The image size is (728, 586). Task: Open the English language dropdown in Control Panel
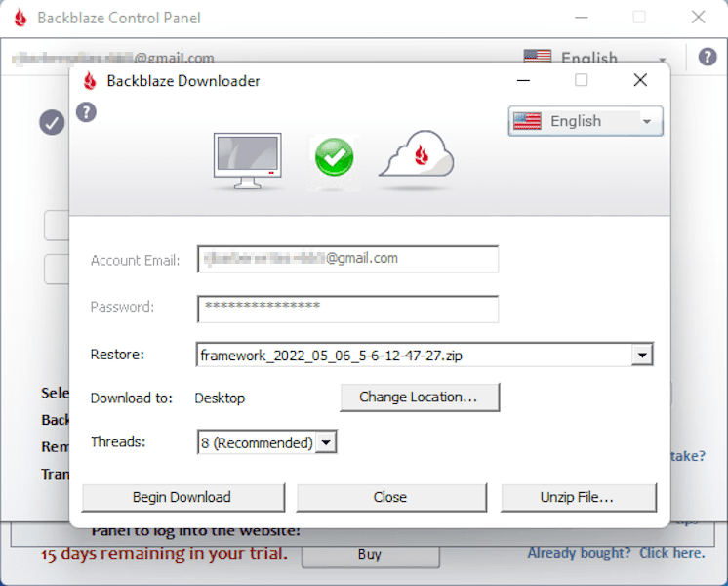tap(596, 58)
